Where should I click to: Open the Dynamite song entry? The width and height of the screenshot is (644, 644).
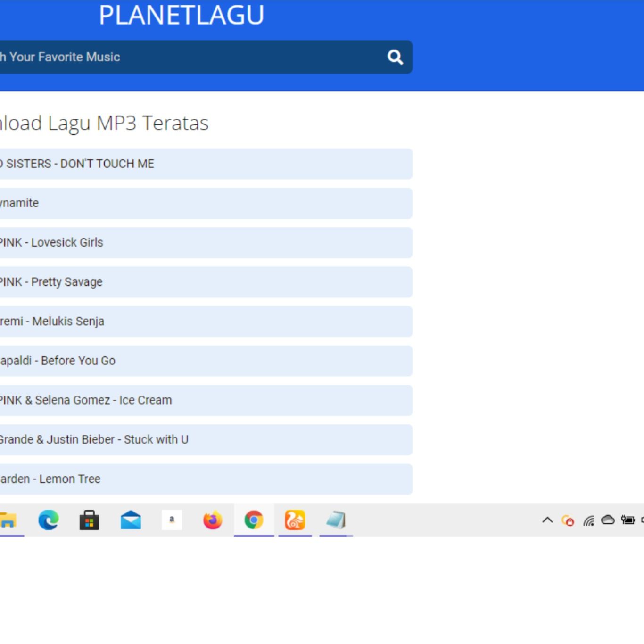[206, 203]
